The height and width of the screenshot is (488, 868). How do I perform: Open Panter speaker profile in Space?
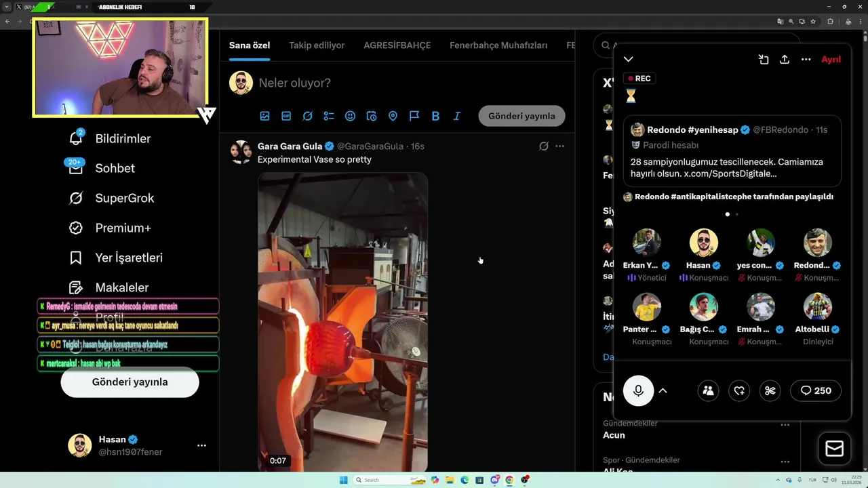point(647,307)
